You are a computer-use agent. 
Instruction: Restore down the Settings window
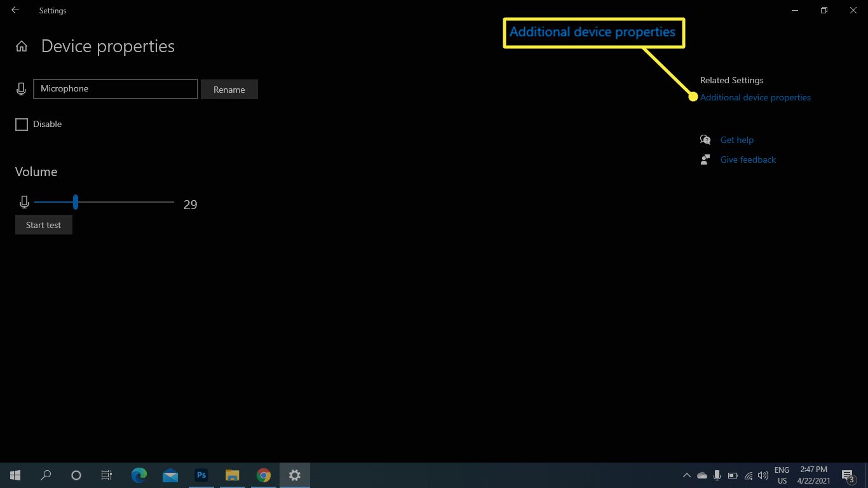824,10
